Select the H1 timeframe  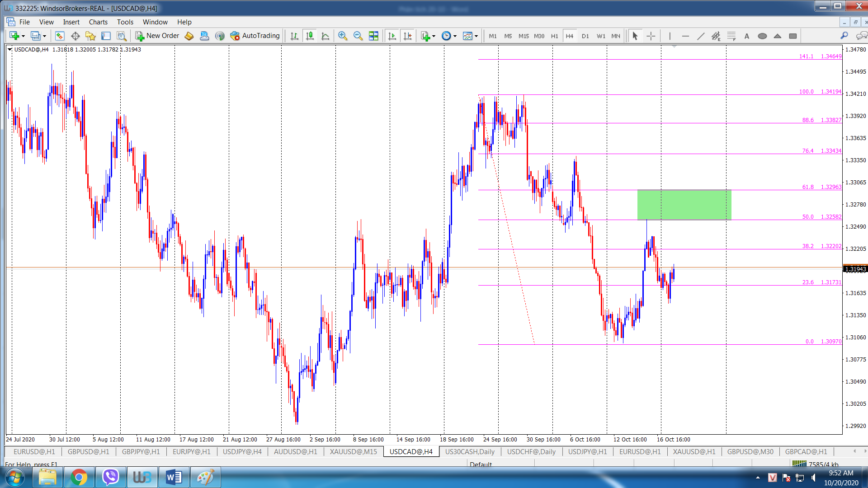(555, 36)
